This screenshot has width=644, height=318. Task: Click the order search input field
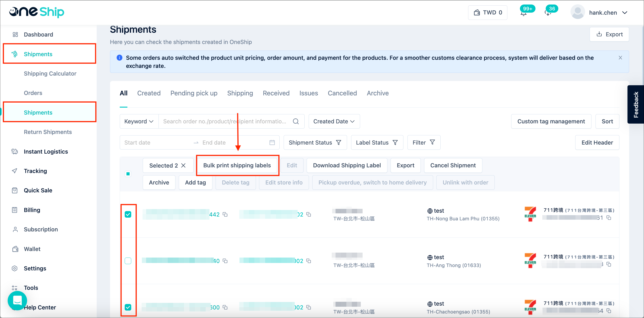[225, 122]
